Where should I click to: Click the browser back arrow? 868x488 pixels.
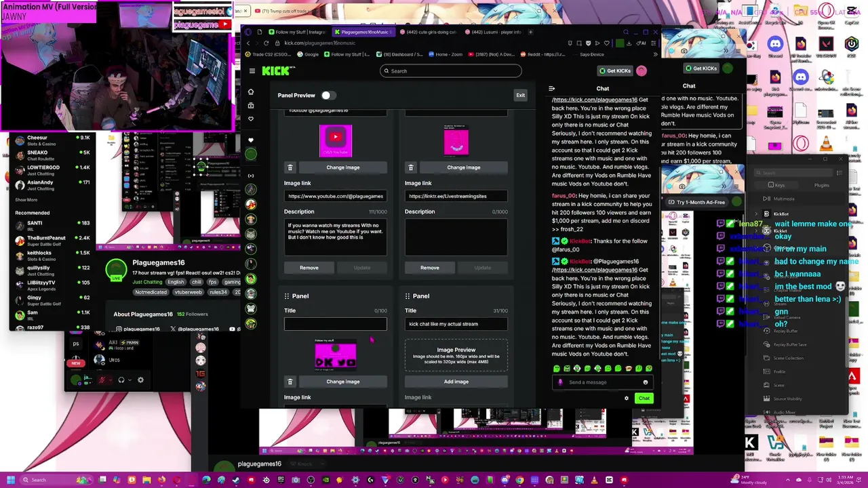click(x=248, y=43)
